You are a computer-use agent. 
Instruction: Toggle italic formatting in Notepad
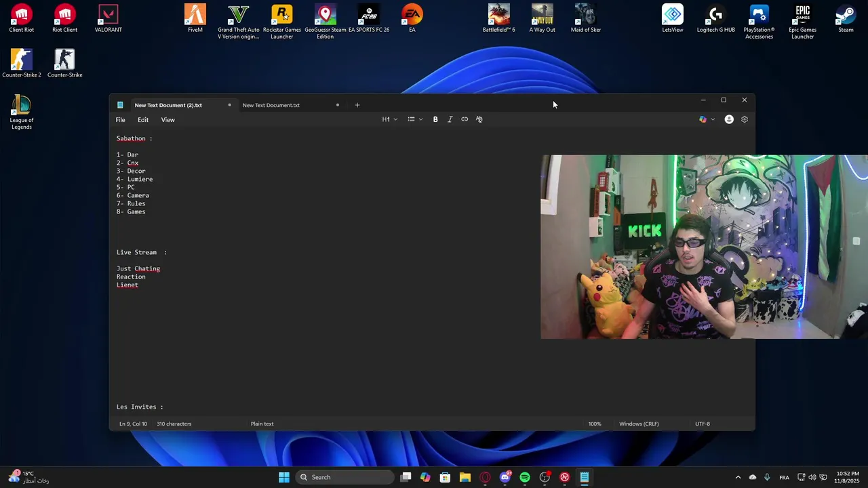tap(450, 119)
